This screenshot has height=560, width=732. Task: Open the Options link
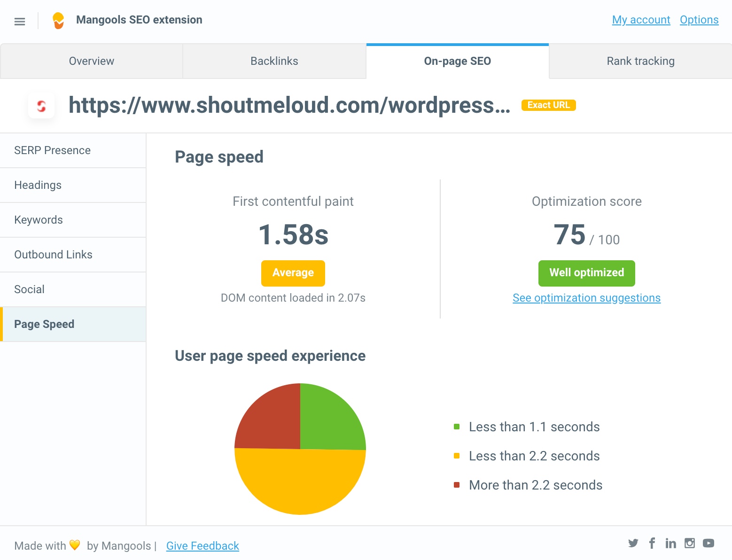click(699, 20)
